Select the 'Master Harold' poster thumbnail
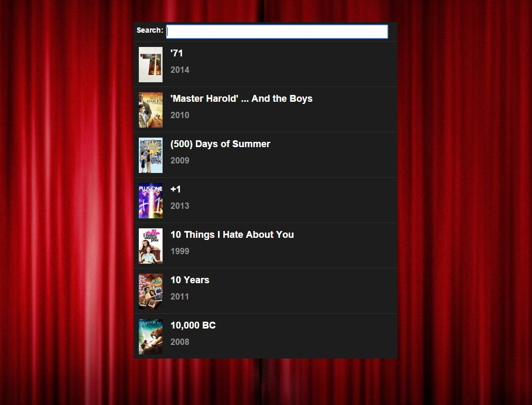 [150, 110]
